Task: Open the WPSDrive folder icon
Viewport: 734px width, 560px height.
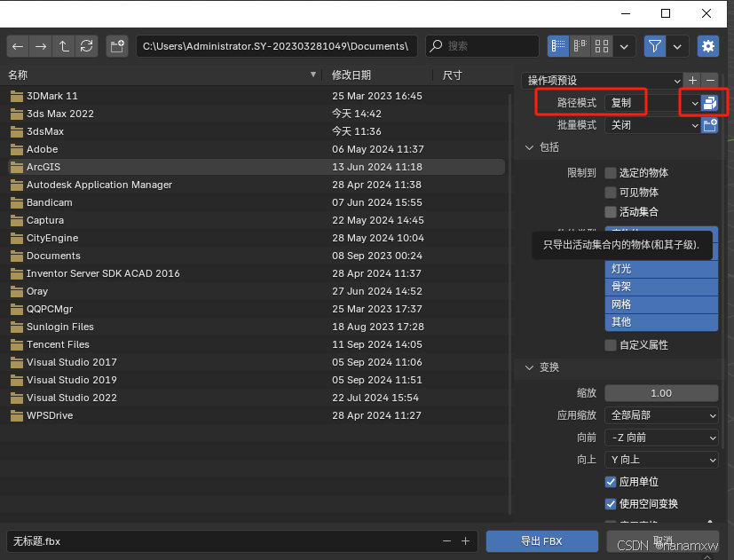Action: (17, 416)
